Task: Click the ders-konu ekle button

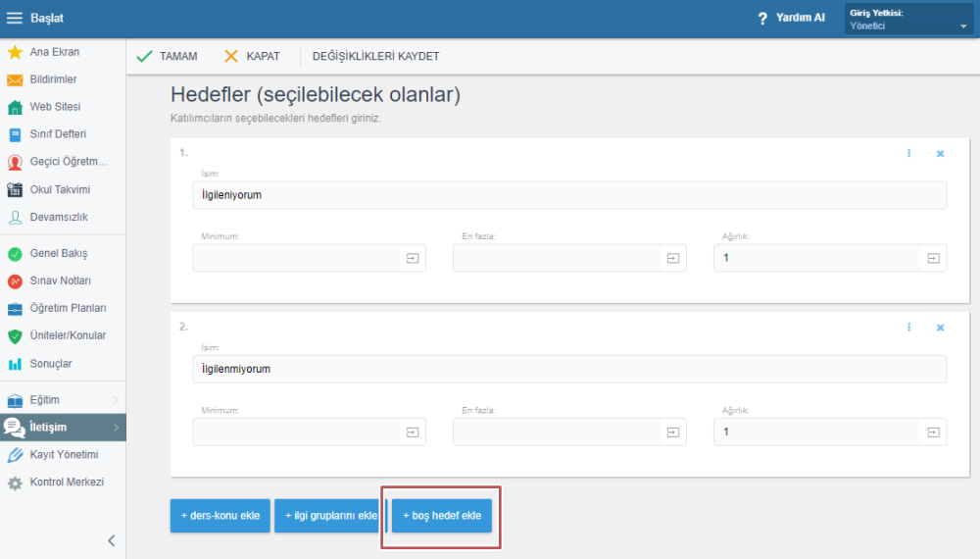Action: (220, 516)
